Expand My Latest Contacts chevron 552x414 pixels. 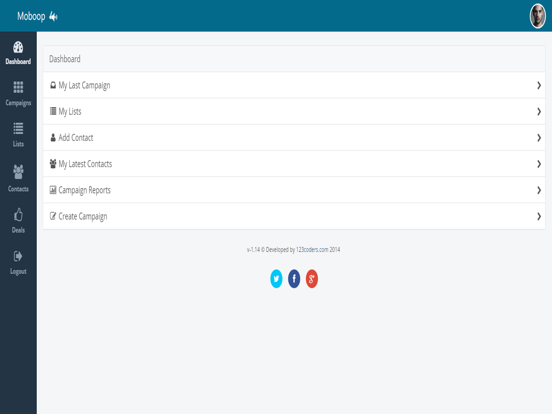point(539,164)
